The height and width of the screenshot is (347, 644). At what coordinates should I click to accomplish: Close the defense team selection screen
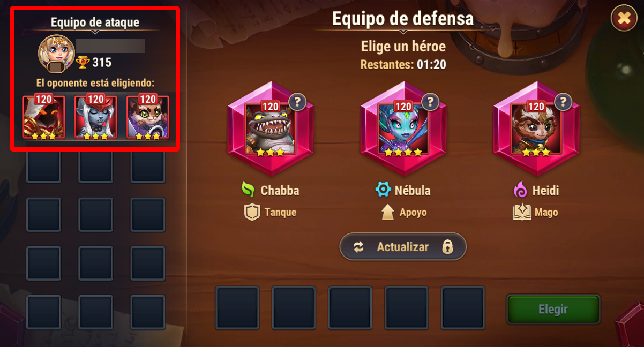tap(624, 19)
